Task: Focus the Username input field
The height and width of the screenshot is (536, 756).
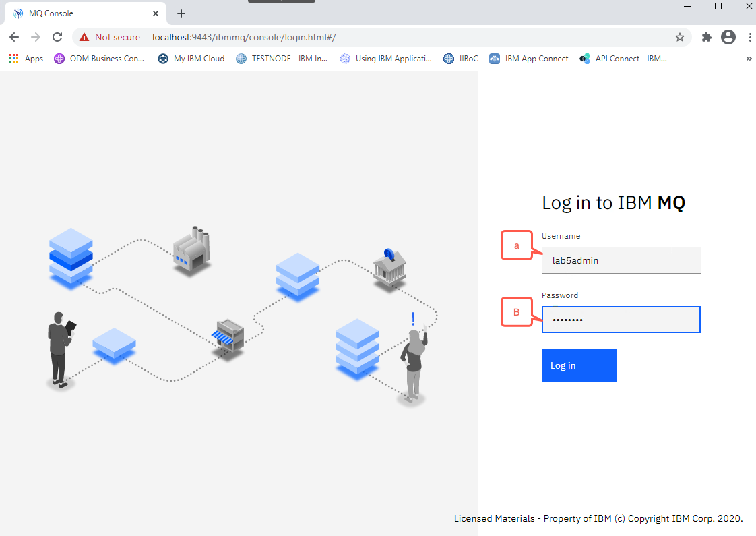Action: (621, 260)
